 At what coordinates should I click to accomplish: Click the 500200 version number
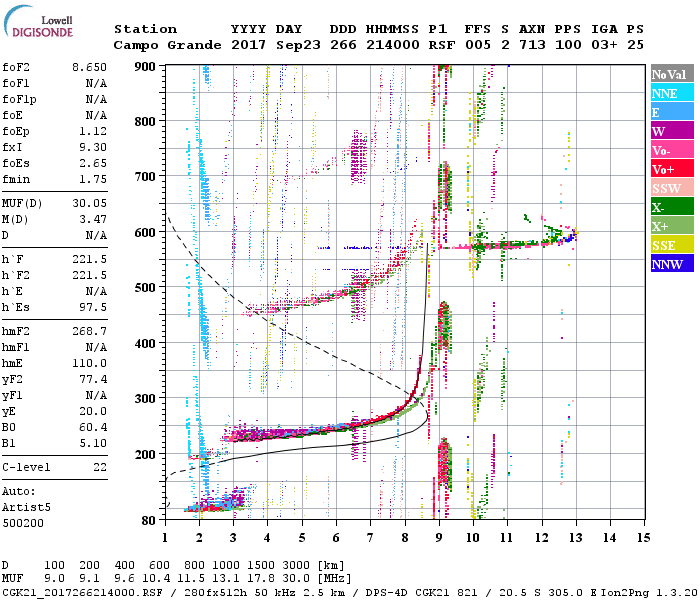click(23, 523)
